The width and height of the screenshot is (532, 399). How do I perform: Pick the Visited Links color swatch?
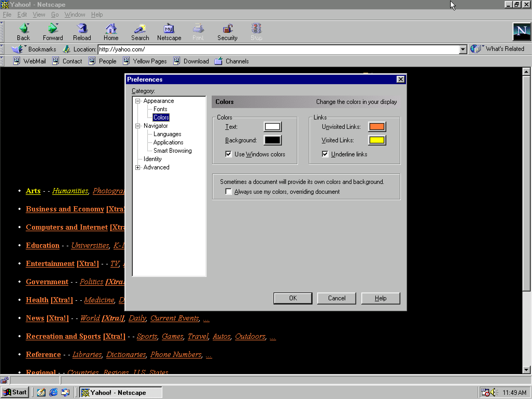click(x=377, y=140)
